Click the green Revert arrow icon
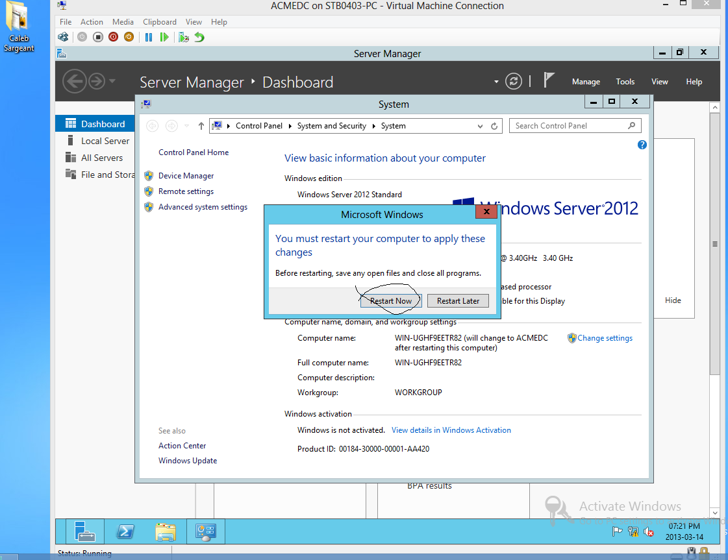 pyautogui.click(x=199, y=37)
